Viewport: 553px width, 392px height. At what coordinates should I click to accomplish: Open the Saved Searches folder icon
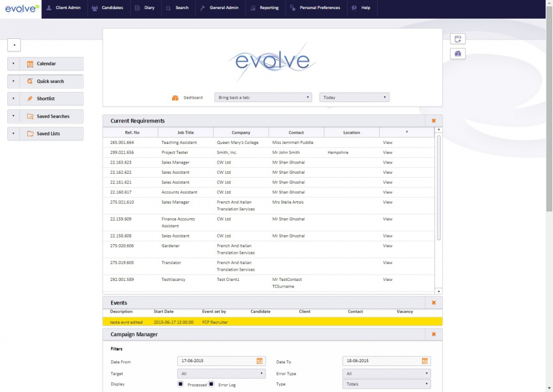point(30,116)
